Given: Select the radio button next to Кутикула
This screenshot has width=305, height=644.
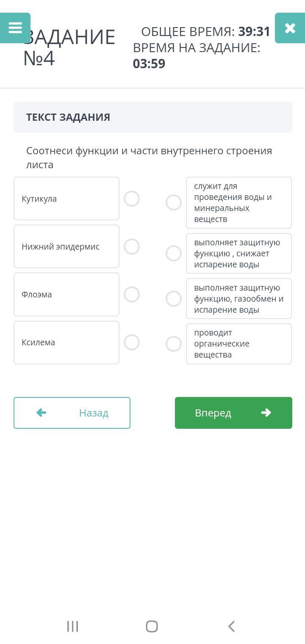Looking at the screenshot, I should 132,199.
